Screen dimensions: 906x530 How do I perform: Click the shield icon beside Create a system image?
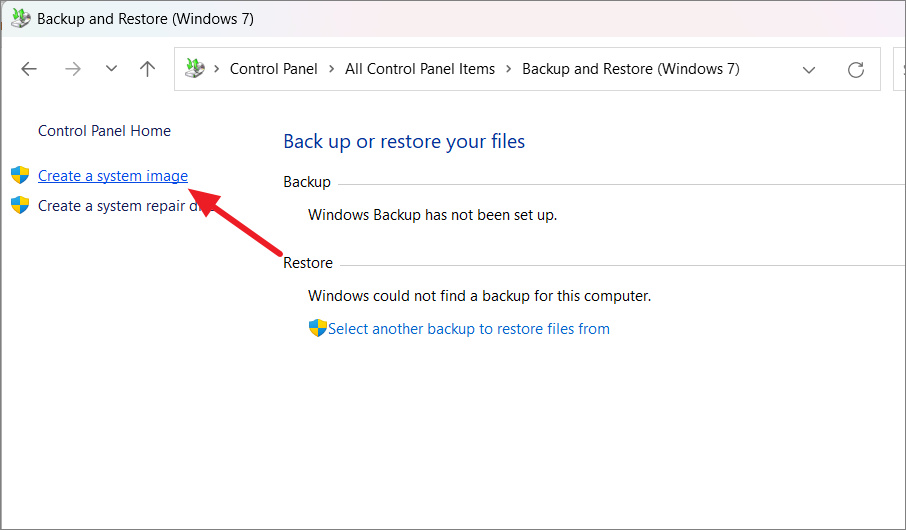(x=20, y=175)
